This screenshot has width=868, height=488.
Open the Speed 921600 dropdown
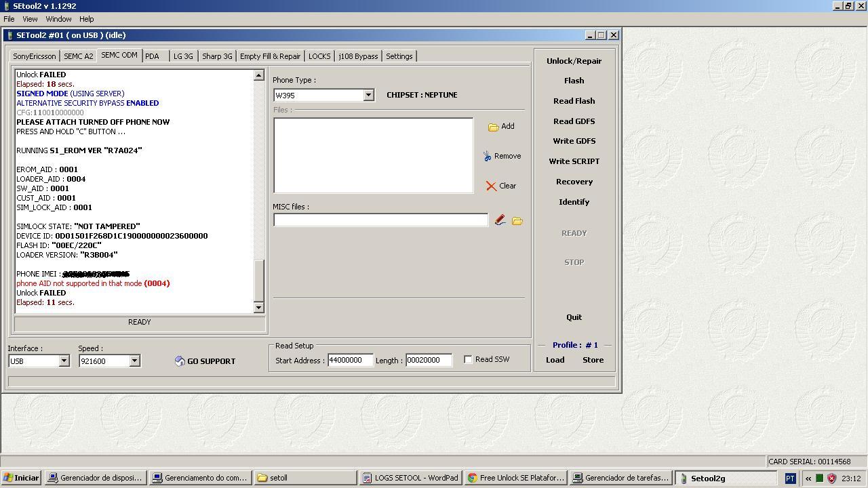pyautogui.click(x=134, y=361)
